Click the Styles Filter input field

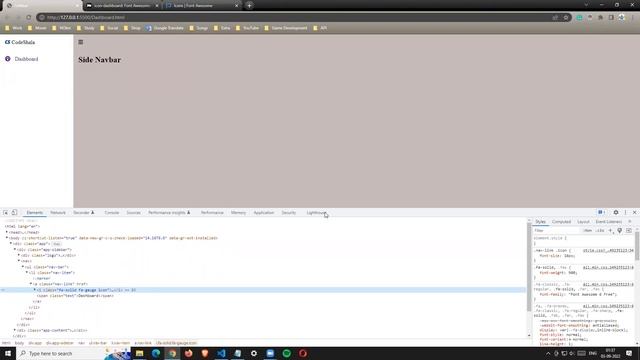click(557, 231)
